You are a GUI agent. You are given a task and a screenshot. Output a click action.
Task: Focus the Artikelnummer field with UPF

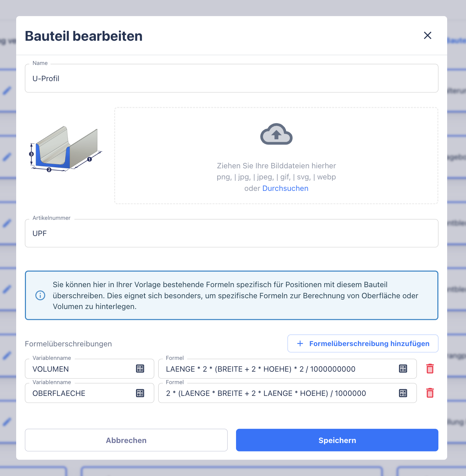click(231, 234)
